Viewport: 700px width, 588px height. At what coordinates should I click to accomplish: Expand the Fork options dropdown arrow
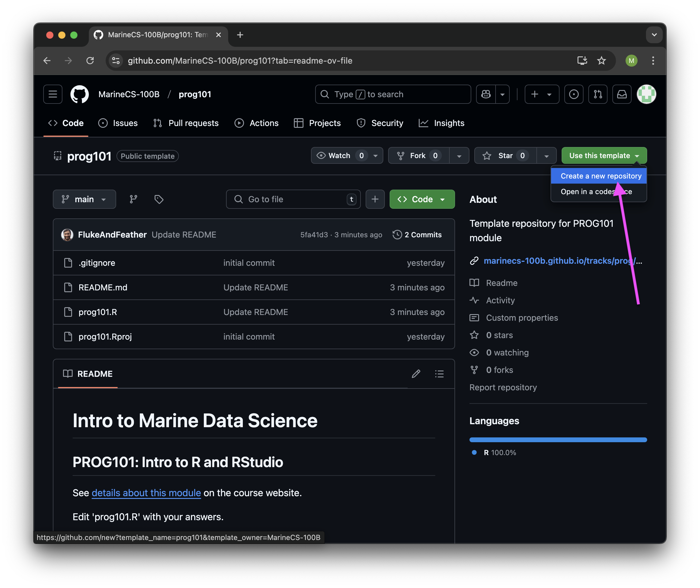(x=459, y=156)
